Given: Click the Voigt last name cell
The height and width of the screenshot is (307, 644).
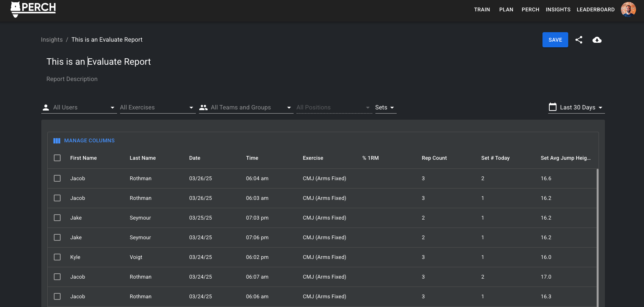Looking at the screenshot, I should (x=136, y=257).
